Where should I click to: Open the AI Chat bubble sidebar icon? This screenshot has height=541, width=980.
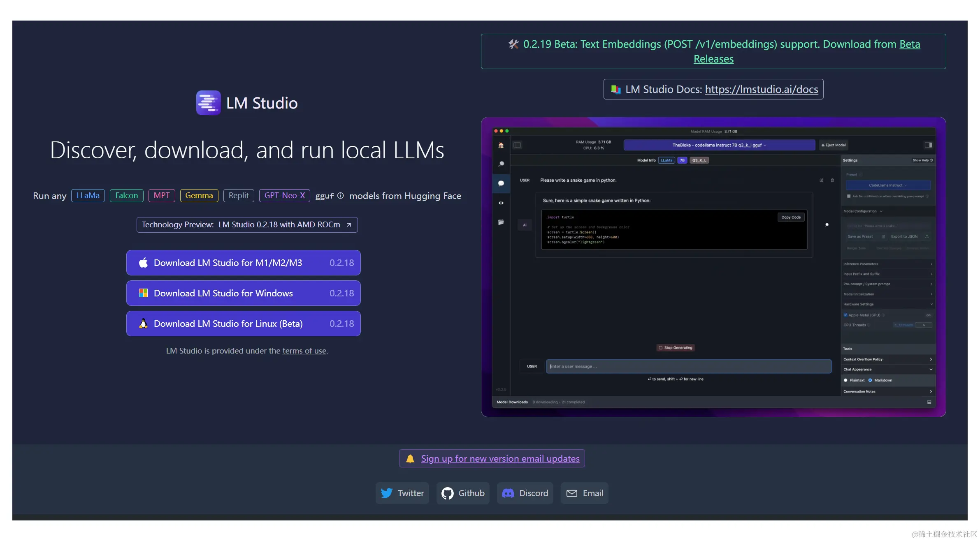click(501, 183)
